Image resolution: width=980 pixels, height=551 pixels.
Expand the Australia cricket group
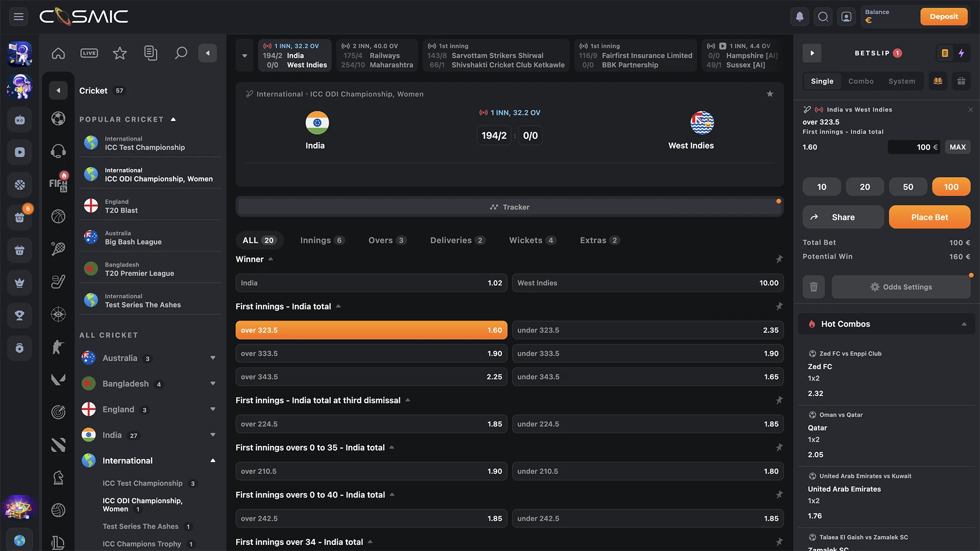213,358
